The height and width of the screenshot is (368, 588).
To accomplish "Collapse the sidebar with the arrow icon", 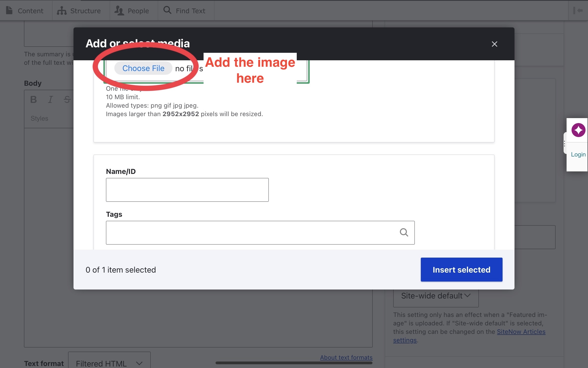I will [578, 10].
